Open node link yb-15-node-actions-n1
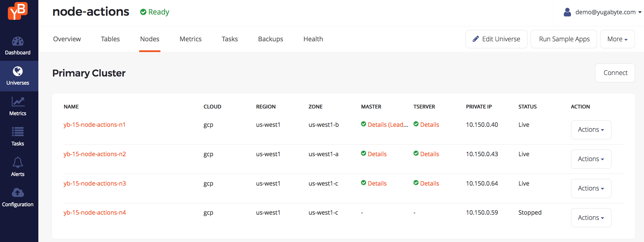This screenshot has height=242, width=644. [x=94, y=125]
